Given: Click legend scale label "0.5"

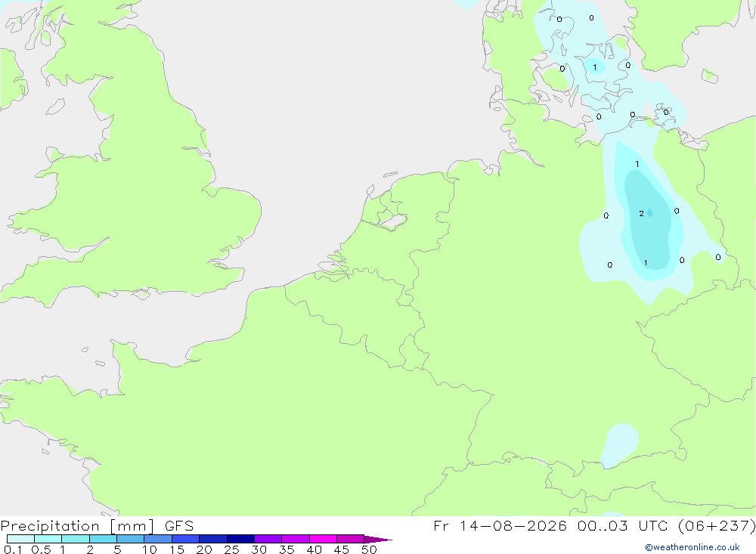Looking at the screenshot, I should click(x=41, y=549).
